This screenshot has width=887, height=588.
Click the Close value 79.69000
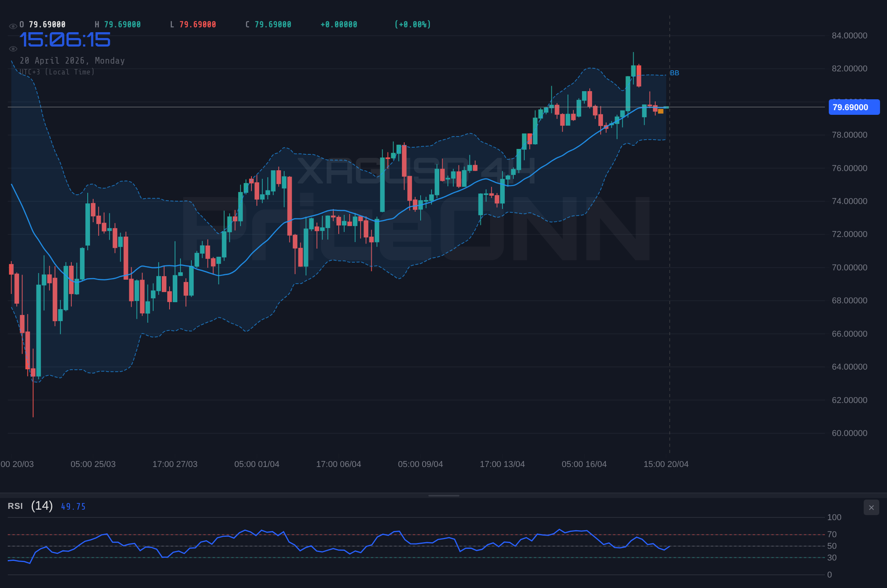(273, 24)
